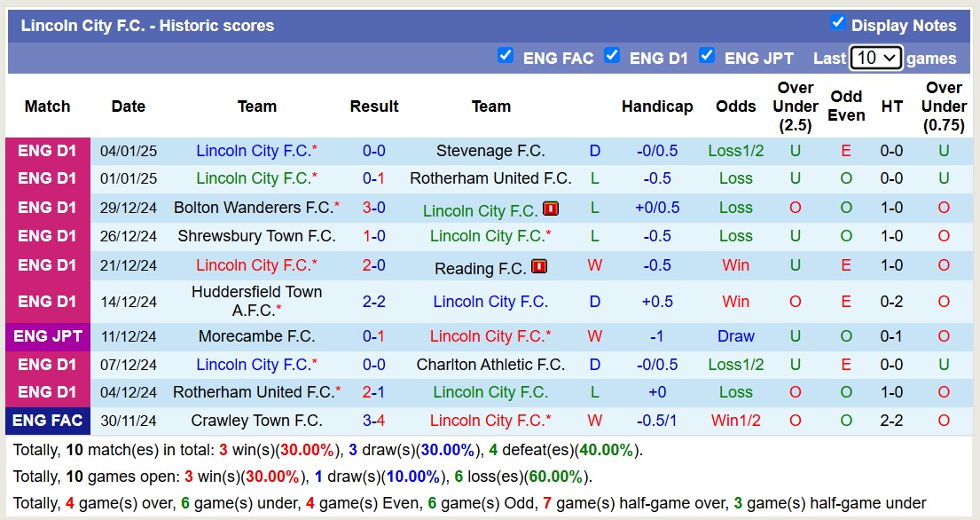Open the Lincoln City F.C. team link on 04/01/25 row
980x520 pixels.
[253, 151]
